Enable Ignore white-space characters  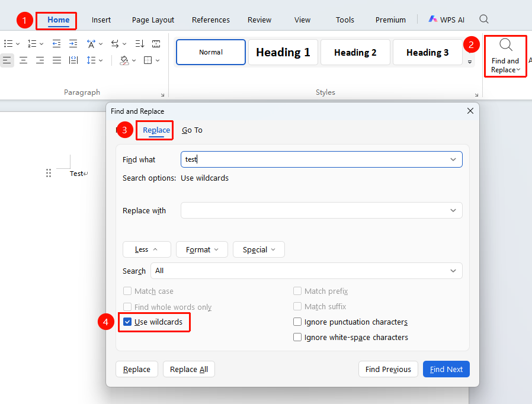pyautogui.click(x=297, y=337)
